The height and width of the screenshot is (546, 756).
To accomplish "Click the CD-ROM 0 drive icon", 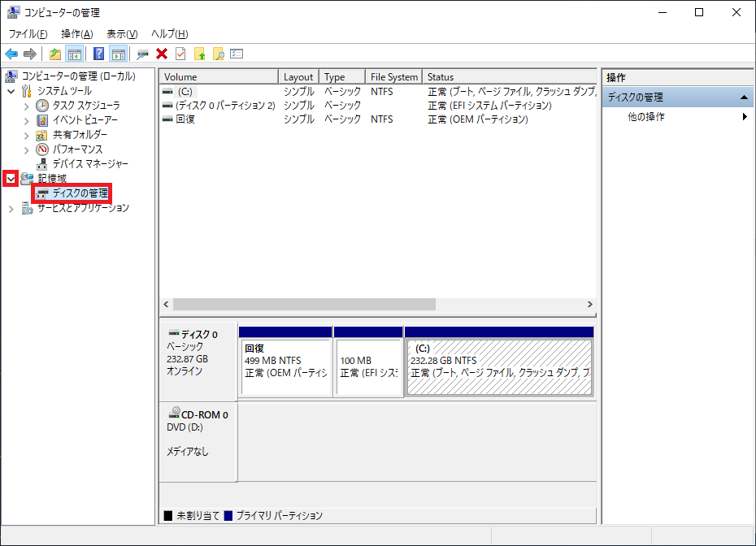I will point(174,412).
